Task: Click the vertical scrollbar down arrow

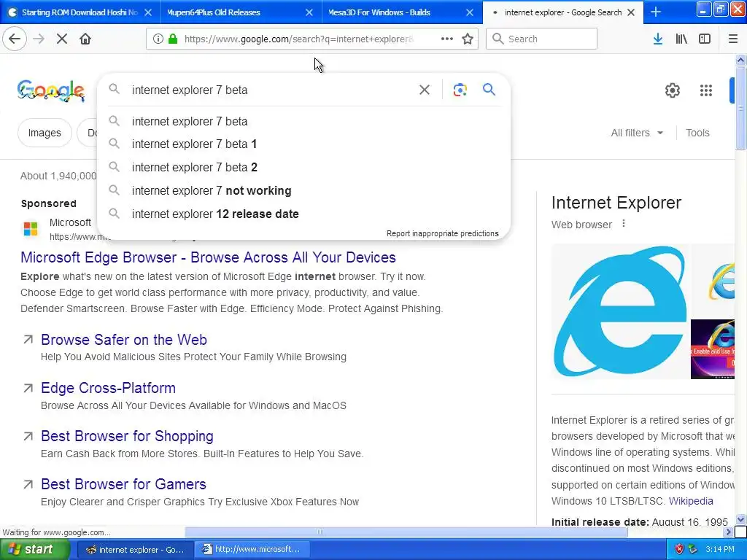Action: click(740, 519)
